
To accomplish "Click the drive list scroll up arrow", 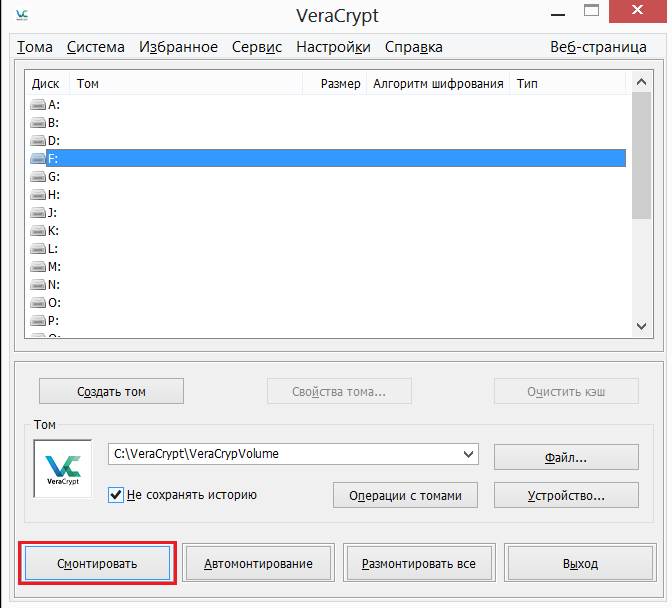I will tap(641, 81).
